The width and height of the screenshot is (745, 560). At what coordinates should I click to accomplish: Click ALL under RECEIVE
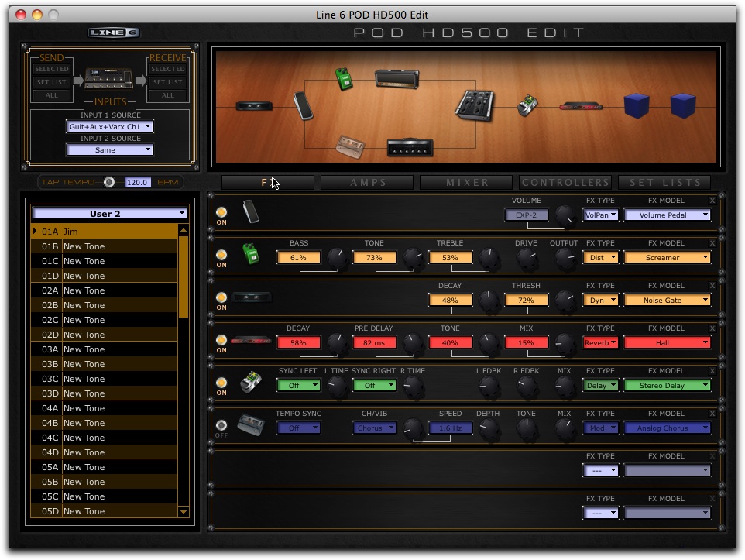point(167,94)
